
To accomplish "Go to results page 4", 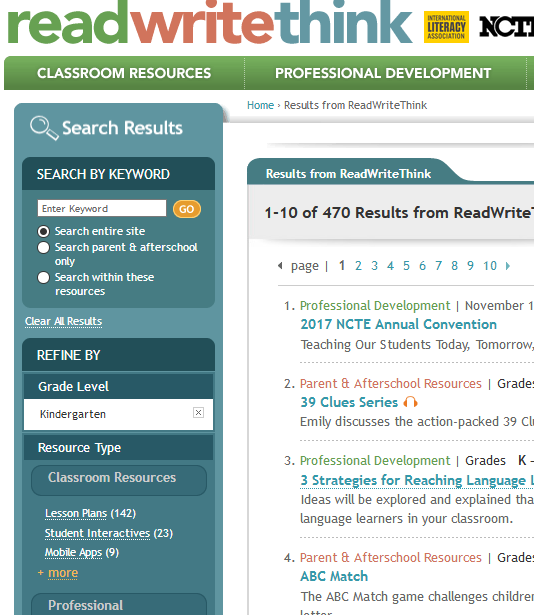I will [x=390, y=266].
